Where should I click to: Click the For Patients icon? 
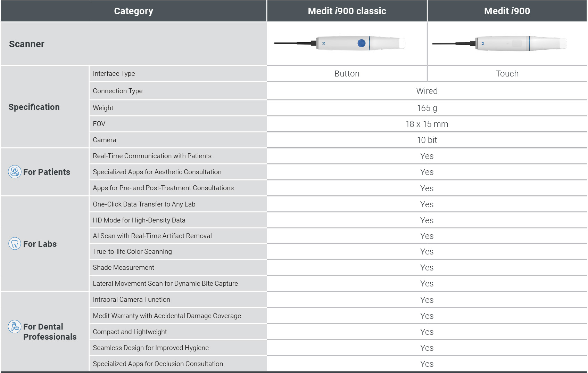click(x=15, y=172)
